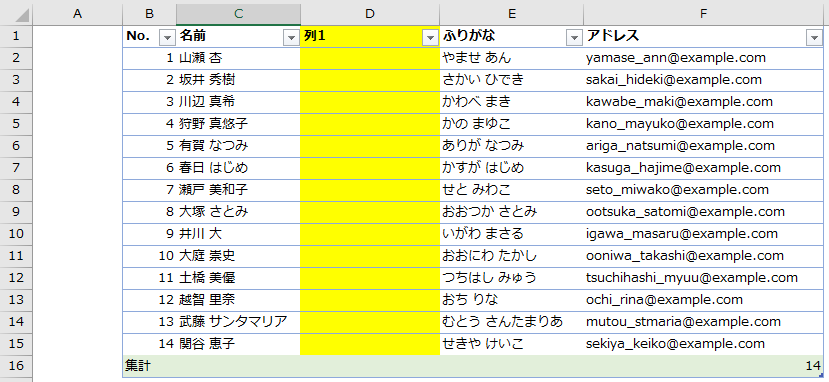Select cell with name 有賀 なつみ

(238, 146)
